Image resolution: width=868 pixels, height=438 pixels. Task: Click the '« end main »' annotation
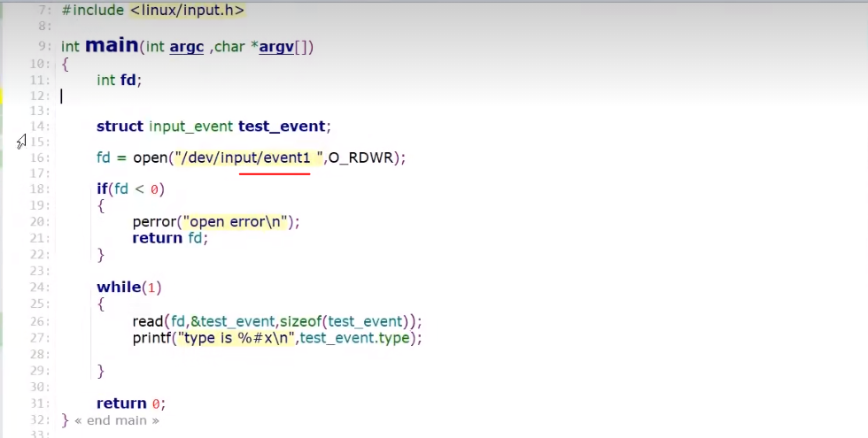tap(117, 421)
